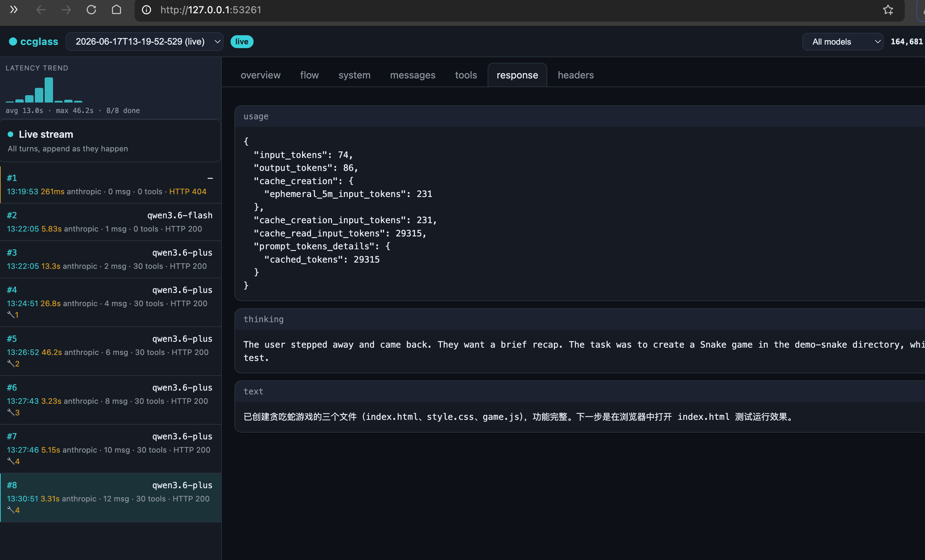The image size is (925, 560).
Task: Click the thinking text about Snake game
Action: pos(584,351)
